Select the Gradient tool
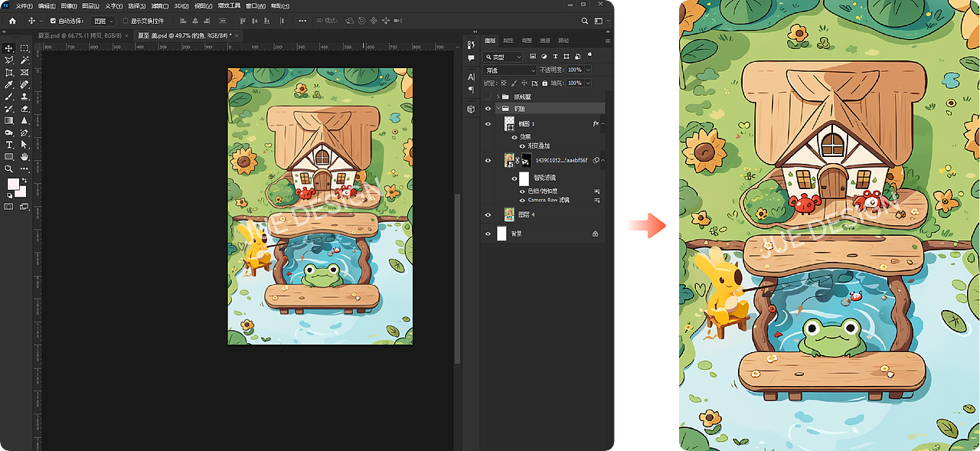 9,120
